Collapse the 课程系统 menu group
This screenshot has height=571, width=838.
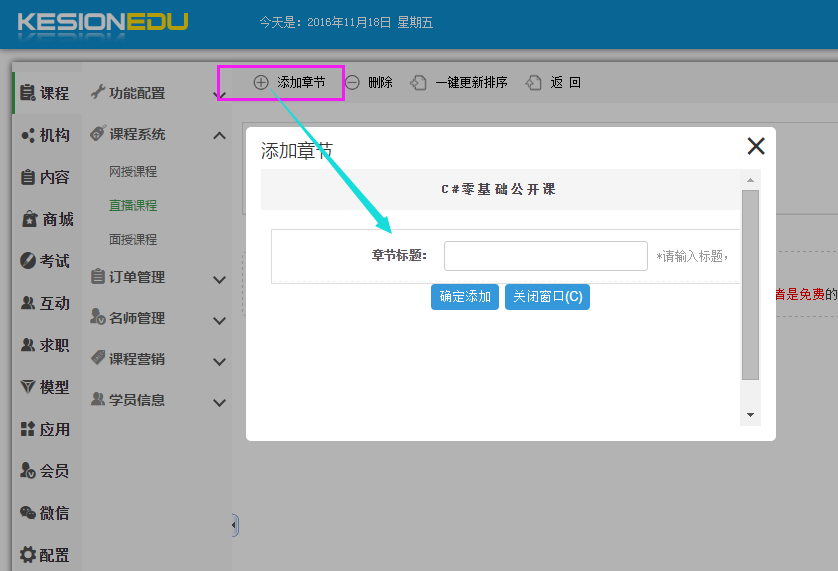[219, 135]
